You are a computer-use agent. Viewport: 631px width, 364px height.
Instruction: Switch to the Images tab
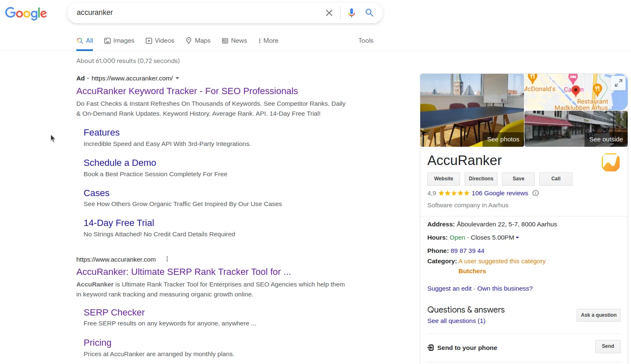119,41
